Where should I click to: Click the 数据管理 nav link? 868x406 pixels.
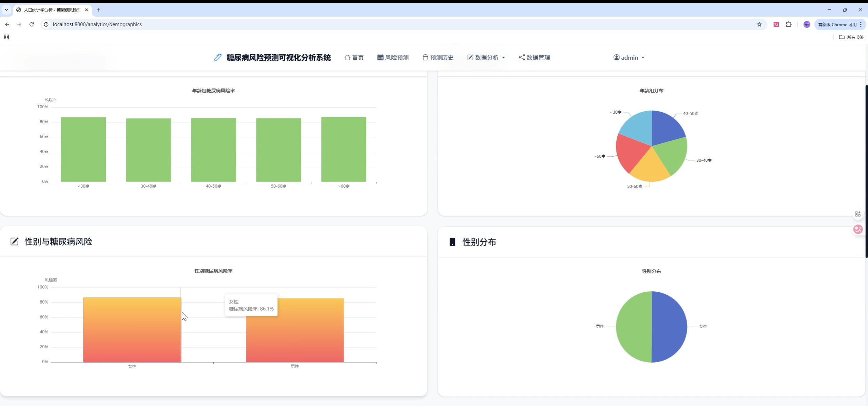pos(534,58)
